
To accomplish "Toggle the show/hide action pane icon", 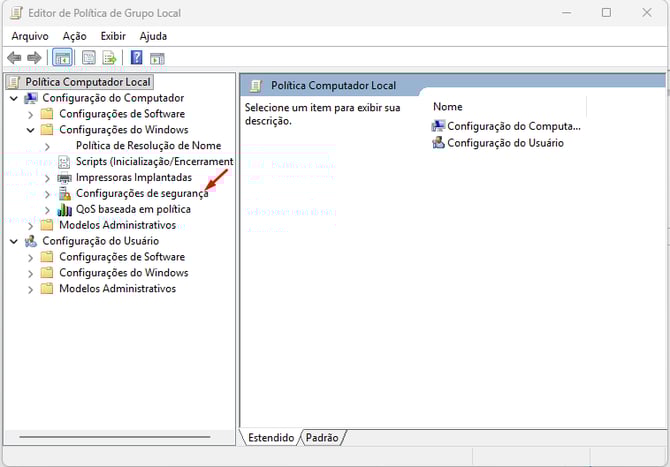I will (x=157, y=58).
